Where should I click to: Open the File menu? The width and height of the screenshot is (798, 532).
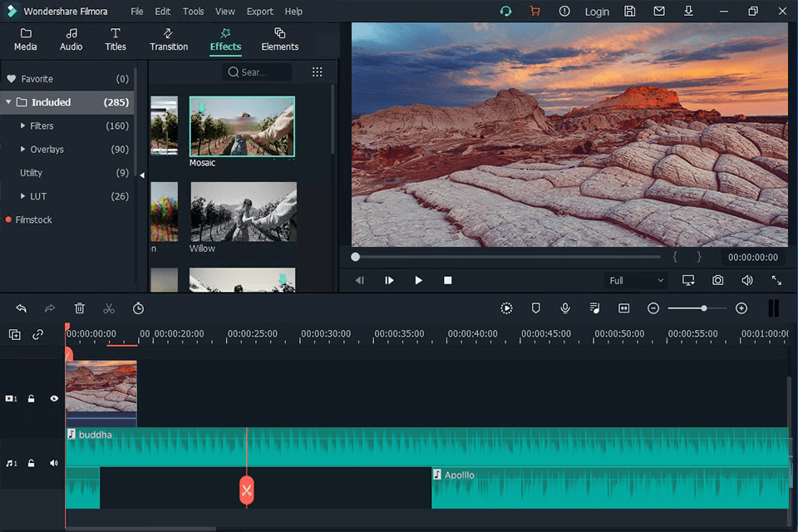point(137,11)
